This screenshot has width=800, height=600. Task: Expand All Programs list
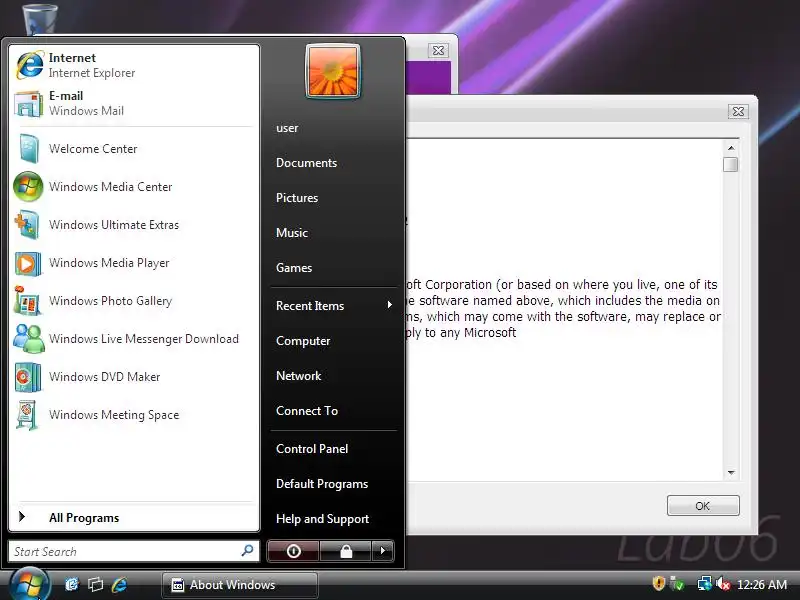click(x=134, y=517)
